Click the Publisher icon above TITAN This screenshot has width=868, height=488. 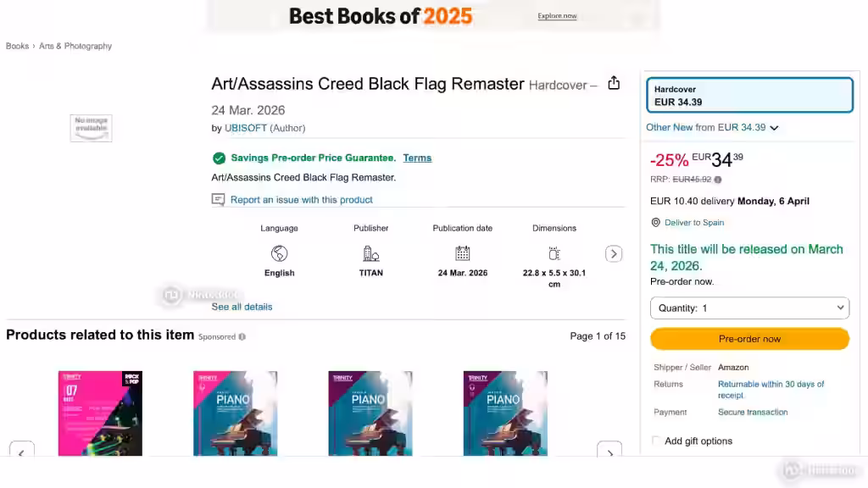(370, 253)
